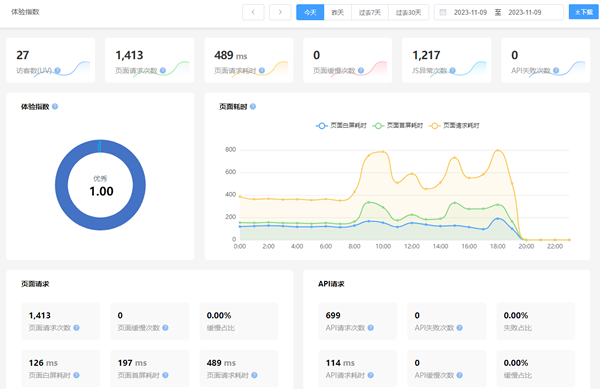This screenshot has height=389, width=600.
Task: Click the 优秀 label inside the donut
Action: (100, 178)
